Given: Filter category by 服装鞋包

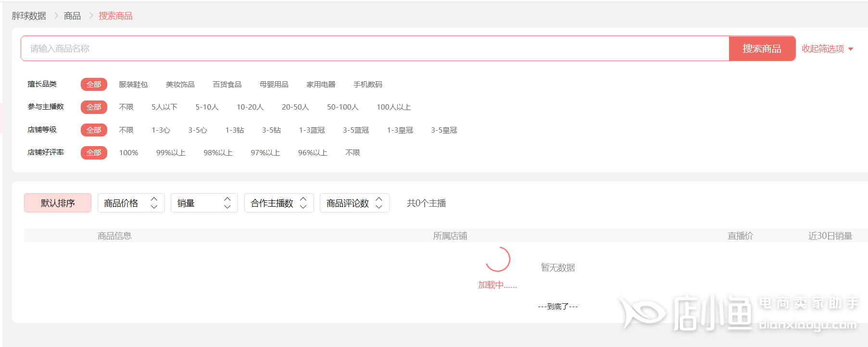Looking at the screenshot, I should tap(133, 85).
